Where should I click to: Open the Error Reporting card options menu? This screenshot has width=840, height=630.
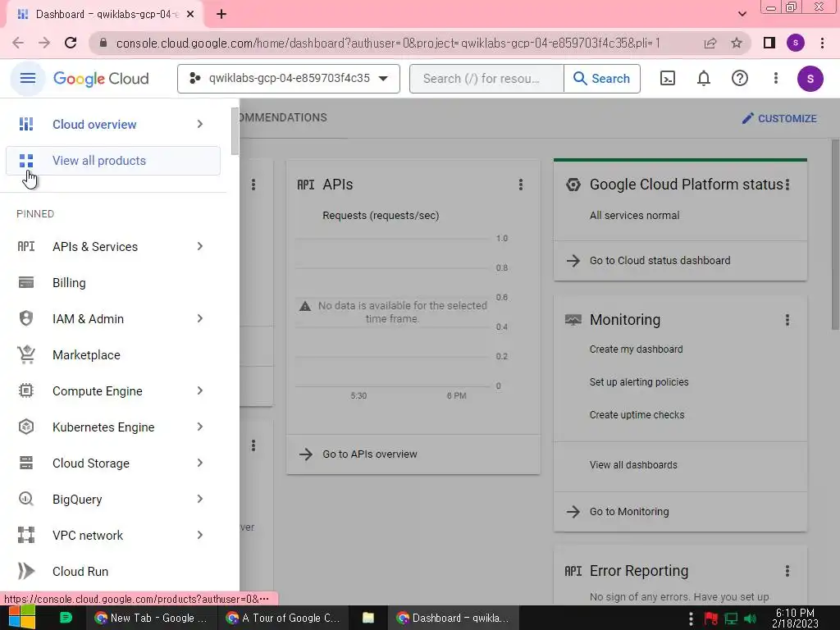tap(787, 571)
